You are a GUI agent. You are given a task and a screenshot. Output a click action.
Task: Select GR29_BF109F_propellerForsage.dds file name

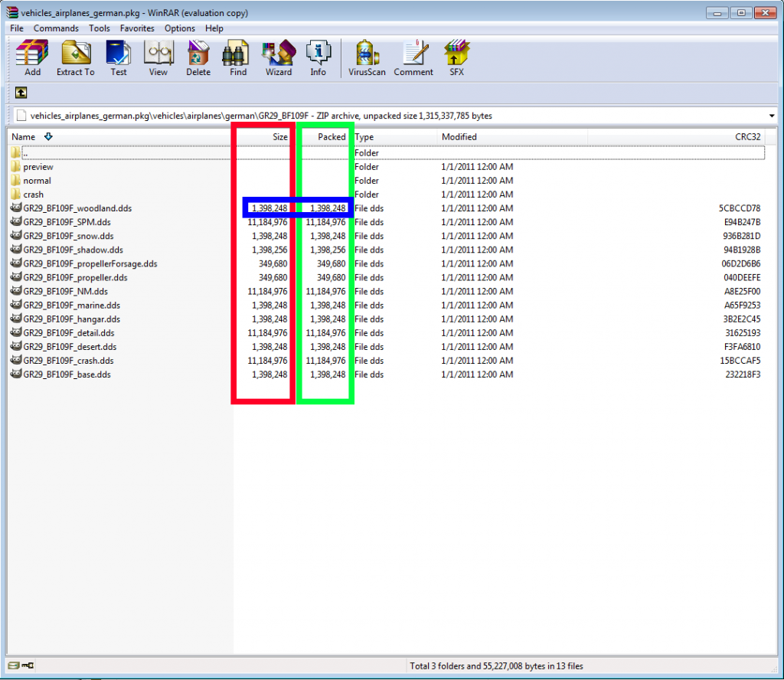90,263
